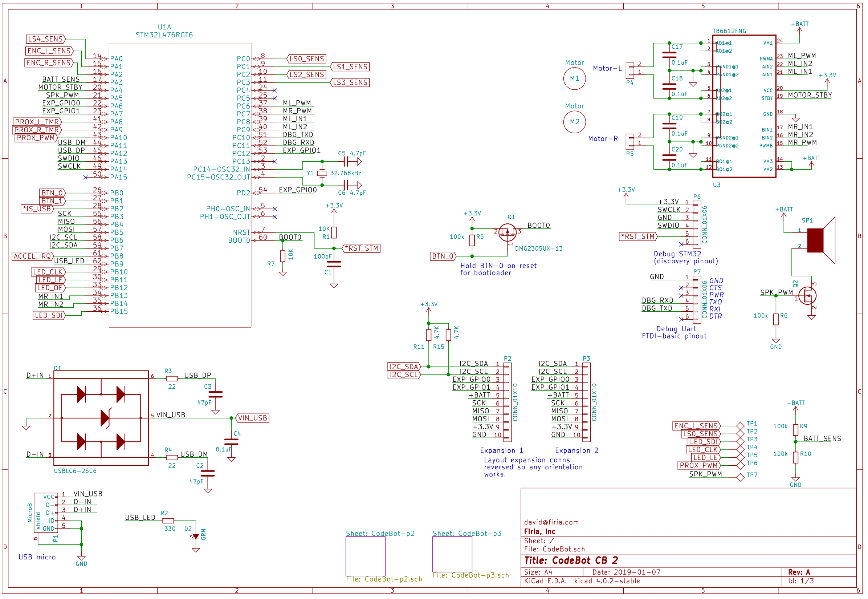Select the BATT_SENS label at divider
This screenshot has height=599, width=868.
click(822, 439)
